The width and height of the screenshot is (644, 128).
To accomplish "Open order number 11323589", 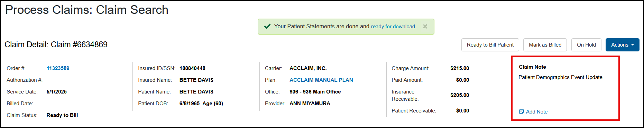I will tap(58, 68).
